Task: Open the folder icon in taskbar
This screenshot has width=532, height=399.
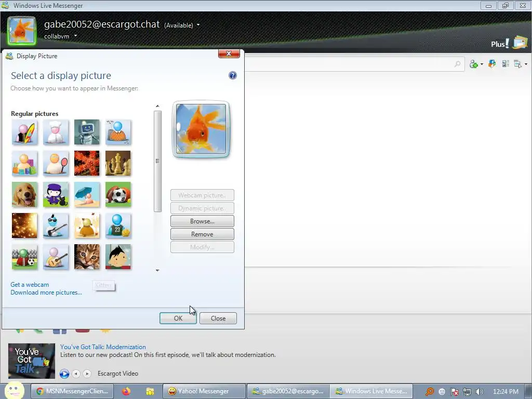Action: coord(150,391)
